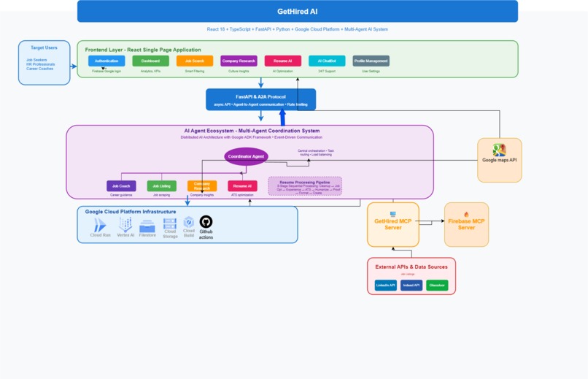Screen dimensions: 588x379
Task: Select the computer icon above GetHired MCP Server
Action: (392, 214)
